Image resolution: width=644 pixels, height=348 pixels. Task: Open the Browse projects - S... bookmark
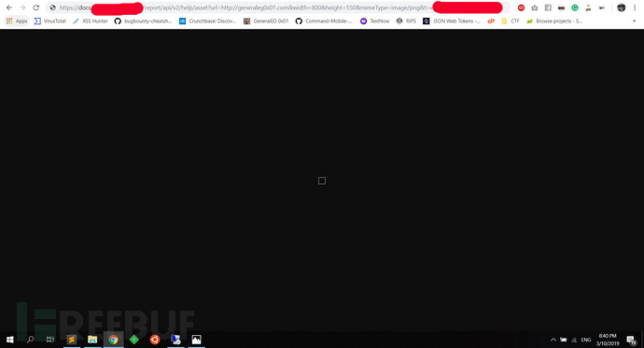[x=554, y=21]
